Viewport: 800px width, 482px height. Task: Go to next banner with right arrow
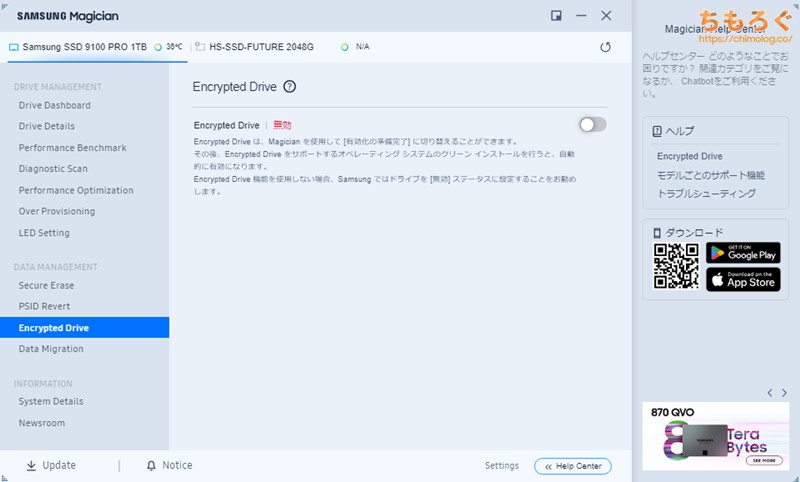(784, 393)
